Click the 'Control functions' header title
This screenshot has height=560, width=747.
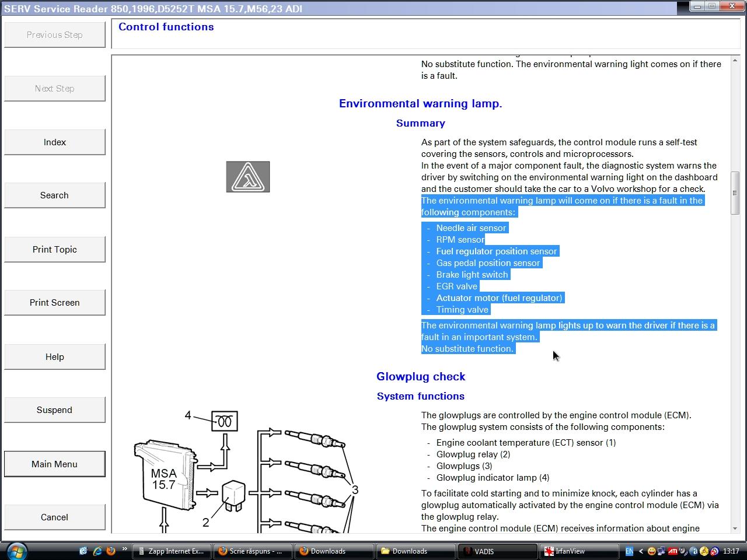[x=166, y=27]
